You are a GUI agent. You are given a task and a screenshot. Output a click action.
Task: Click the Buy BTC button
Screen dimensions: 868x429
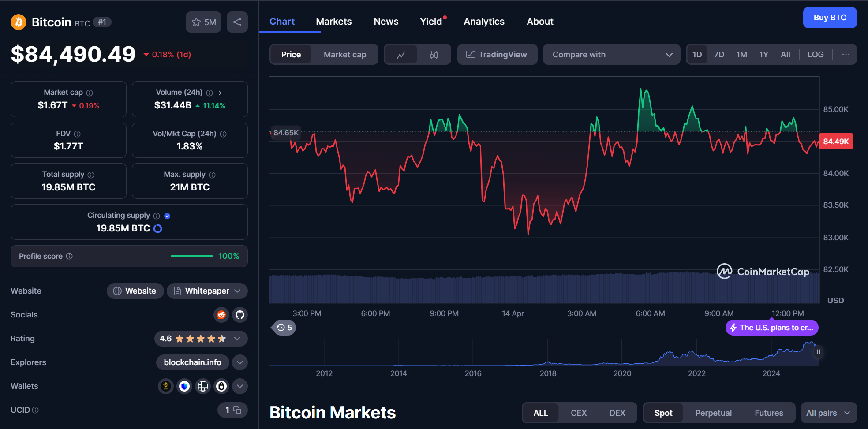pos(829,17)
